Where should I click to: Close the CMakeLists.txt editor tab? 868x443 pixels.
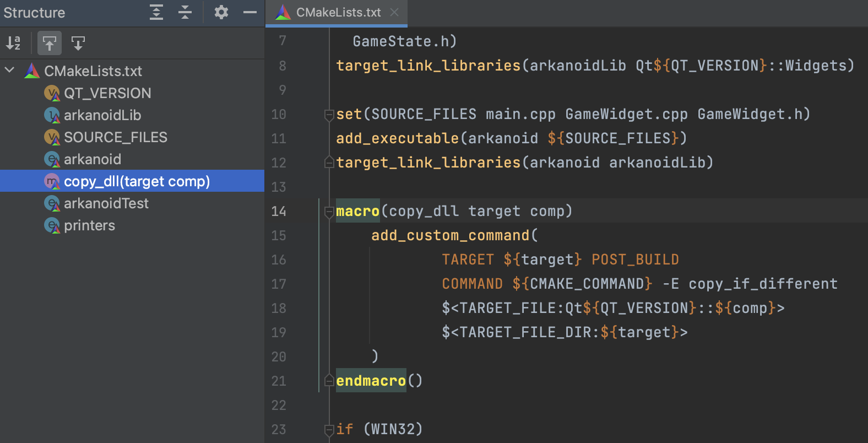pos(394,12)
